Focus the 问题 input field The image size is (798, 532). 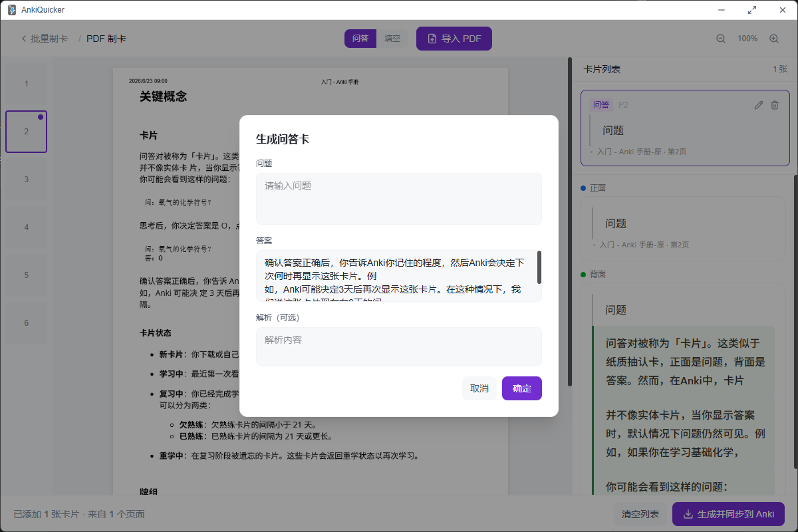(x=399, y=199)
